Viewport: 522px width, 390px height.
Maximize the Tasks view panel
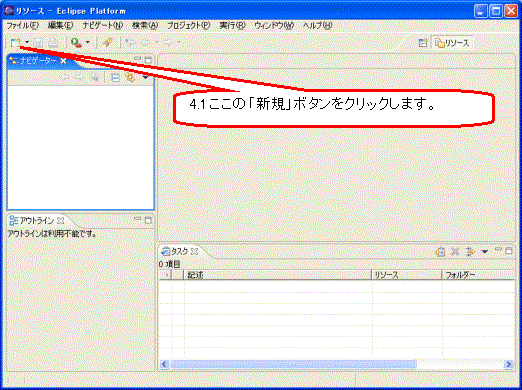tap(509, 250)
